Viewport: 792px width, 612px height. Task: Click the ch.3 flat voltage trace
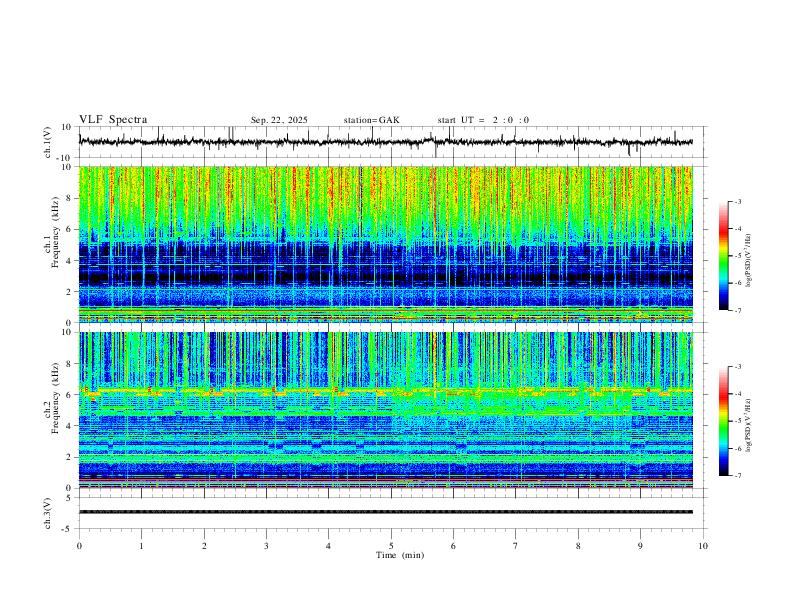(385, 512)
